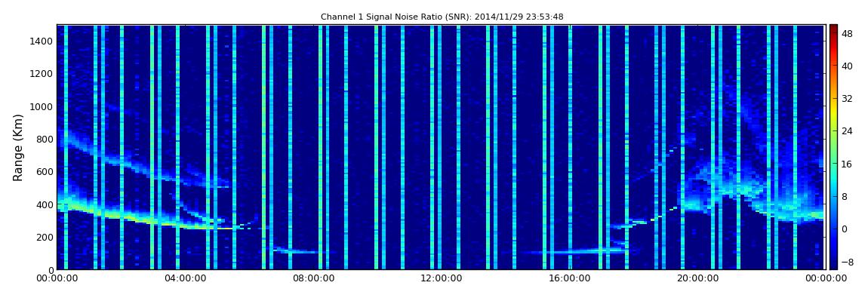868x307 pixels.
Task: Click the colorbar label 48
Action: 848,33
